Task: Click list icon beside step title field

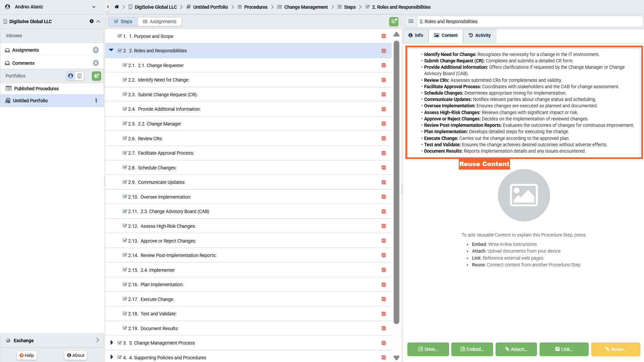Action: click(411, 21)
